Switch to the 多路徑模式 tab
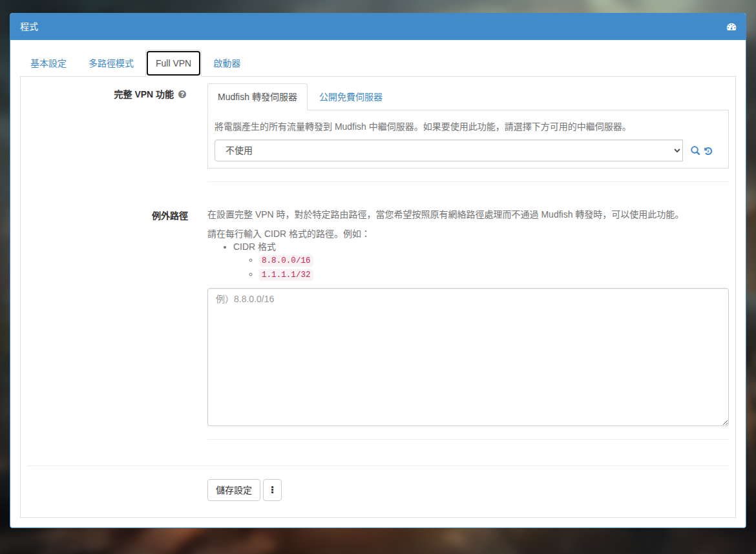Viewport: 756px width, 554px height. [x=111, y=63]
